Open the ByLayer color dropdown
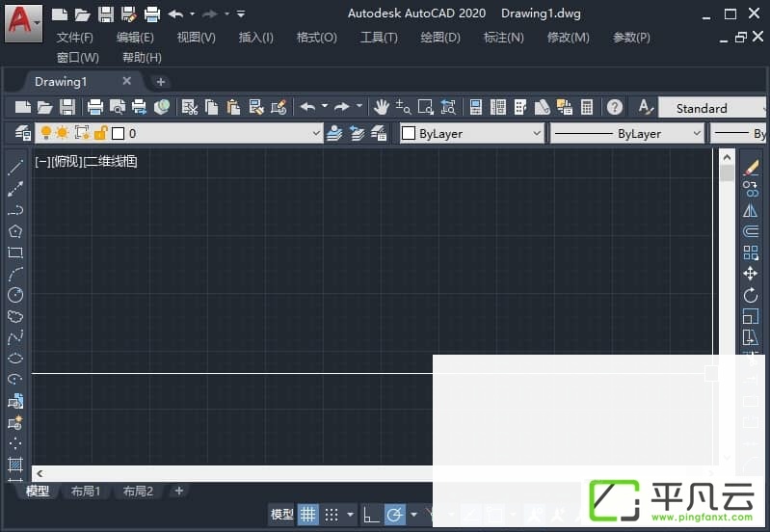This screenshot has height=532, width=770. pos(472,133)
